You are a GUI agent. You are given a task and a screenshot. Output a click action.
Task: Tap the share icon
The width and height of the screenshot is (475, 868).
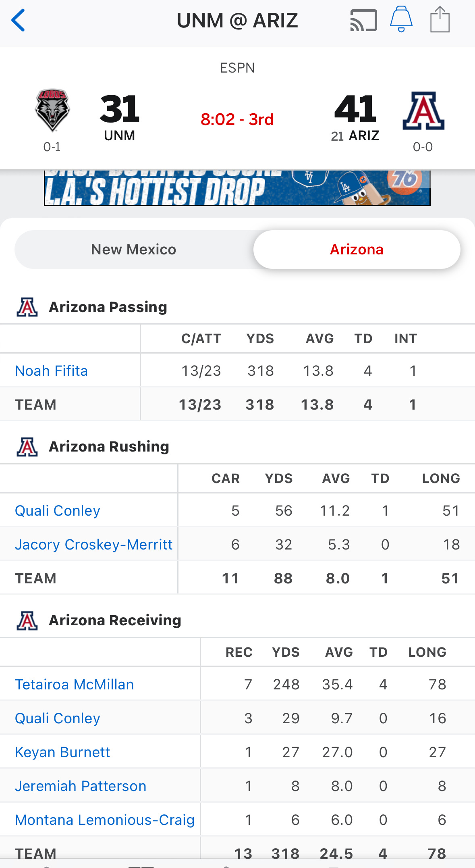tap(440, 20)
